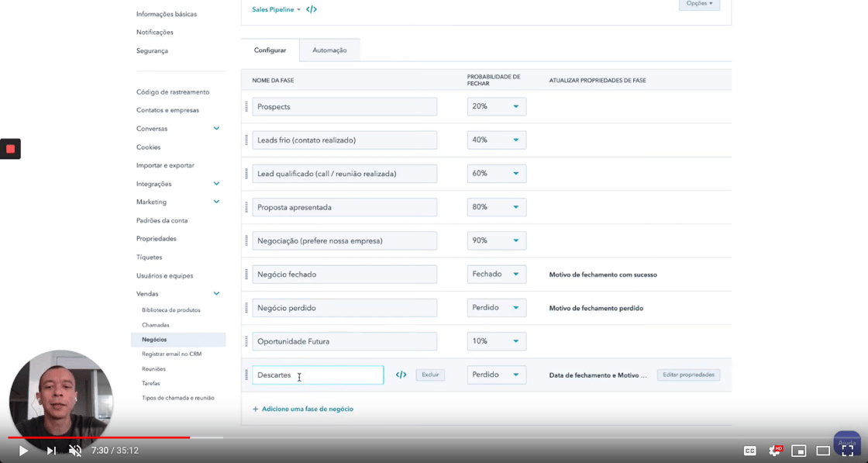Click the drag handle for Lead qualificado stage
868x463 pixels.
(246, 174)
